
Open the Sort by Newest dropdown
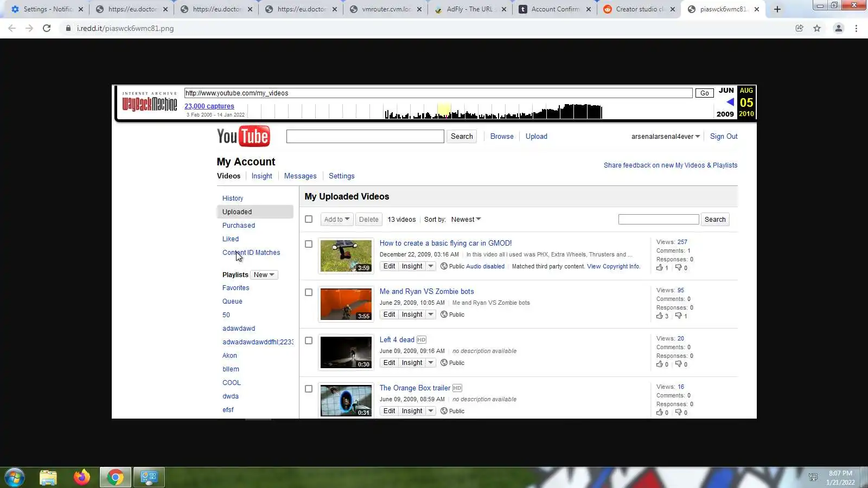tap(466, 220)
